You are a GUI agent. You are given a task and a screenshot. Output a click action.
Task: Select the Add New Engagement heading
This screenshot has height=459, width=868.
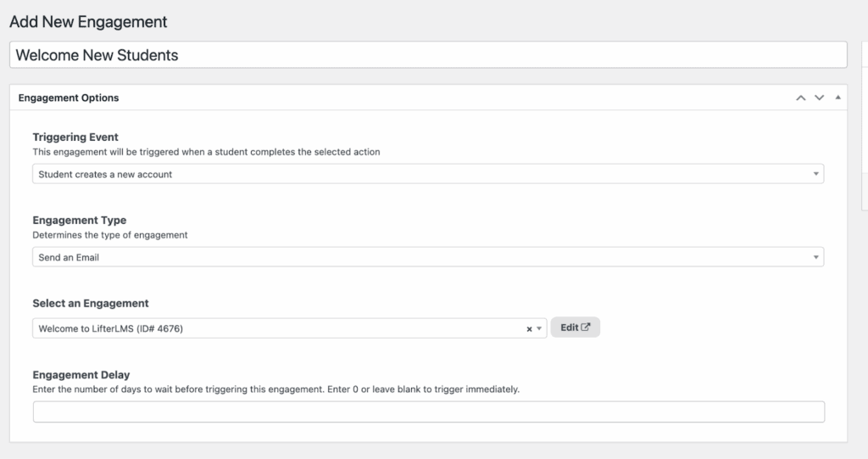88,21
